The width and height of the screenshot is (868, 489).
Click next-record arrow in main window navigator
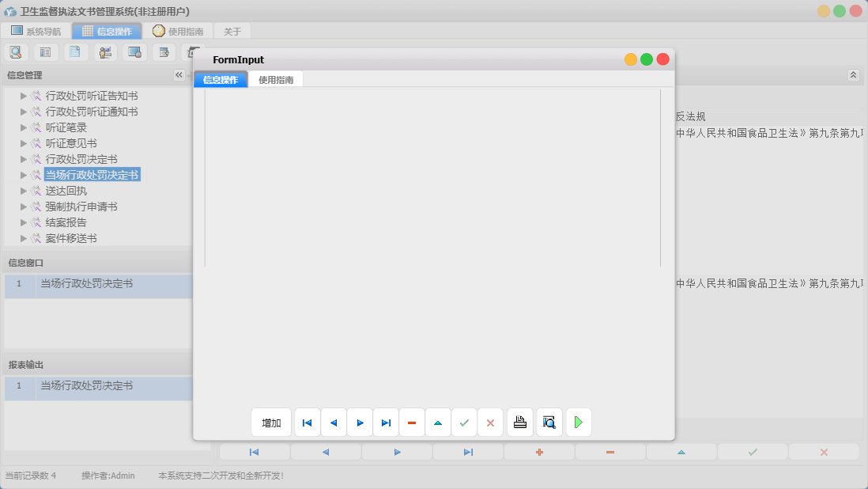click(397, 452)
